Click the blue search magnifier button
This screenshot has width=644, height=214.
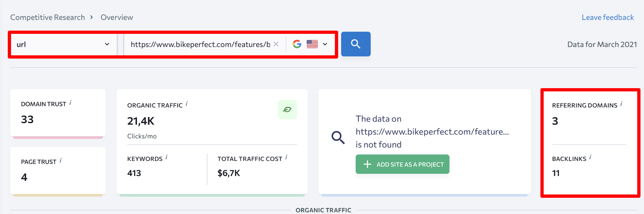point(356,44)
